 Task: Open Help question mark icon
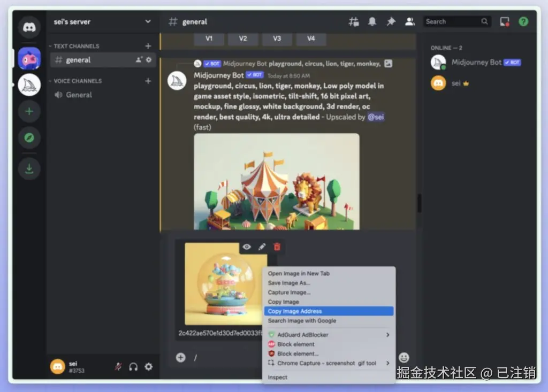pyautogui.click(x=523, y=22)
